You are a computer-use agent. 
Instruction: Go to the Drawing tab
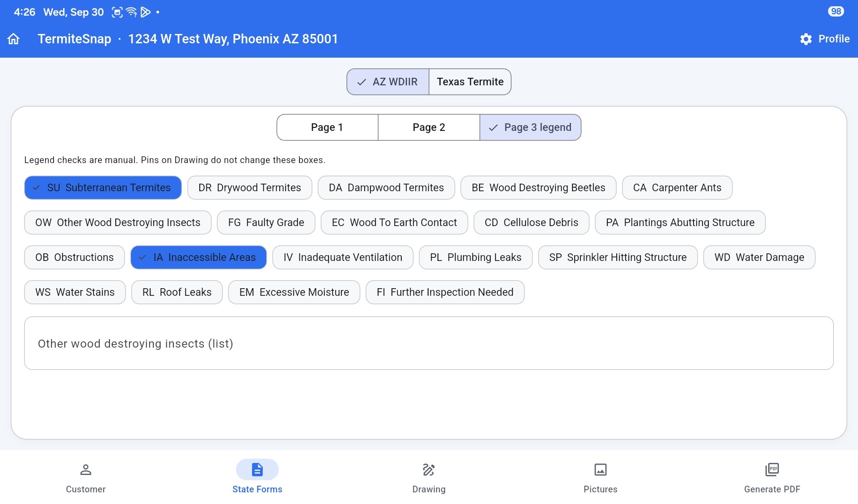[x=429, y=478]
